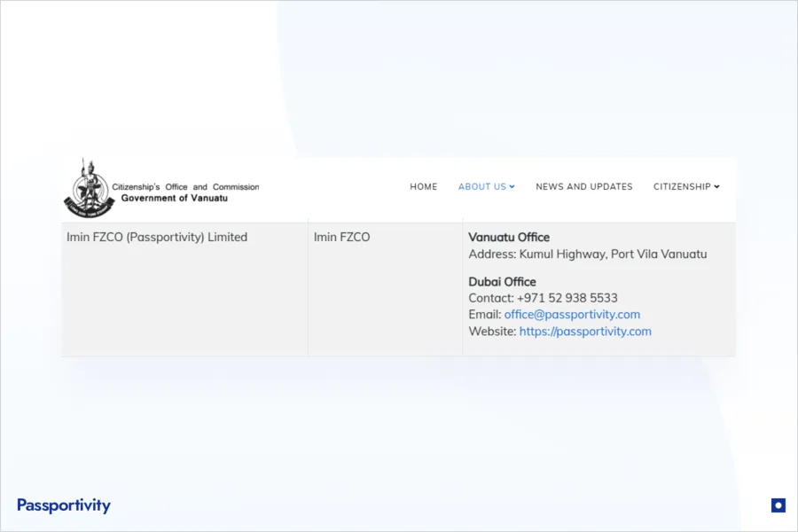Open office@passportivity.com email link

pos(572,315)
